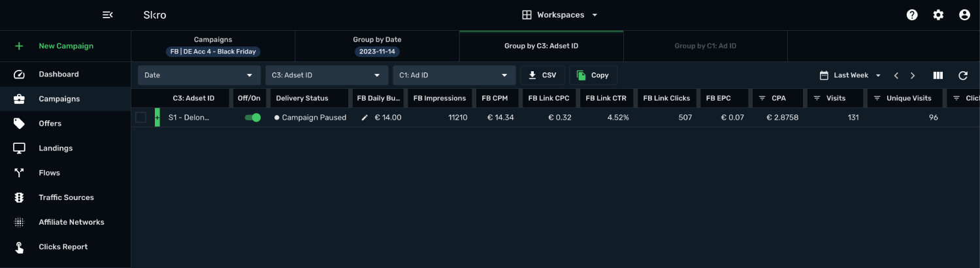Click the Campaigns briefcase icon
Image resolution: width=980 pixels, height=268 pixels.
tap(19, 99)
